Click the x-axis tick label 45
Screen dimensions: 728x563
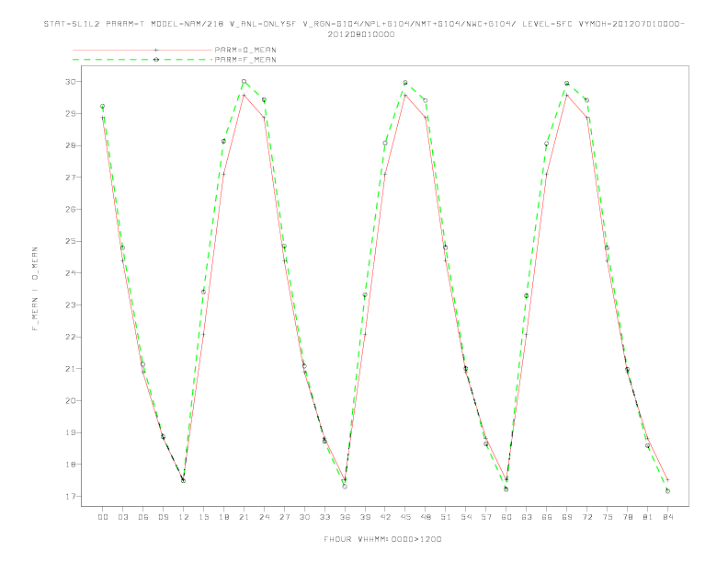tap(405, 517)
